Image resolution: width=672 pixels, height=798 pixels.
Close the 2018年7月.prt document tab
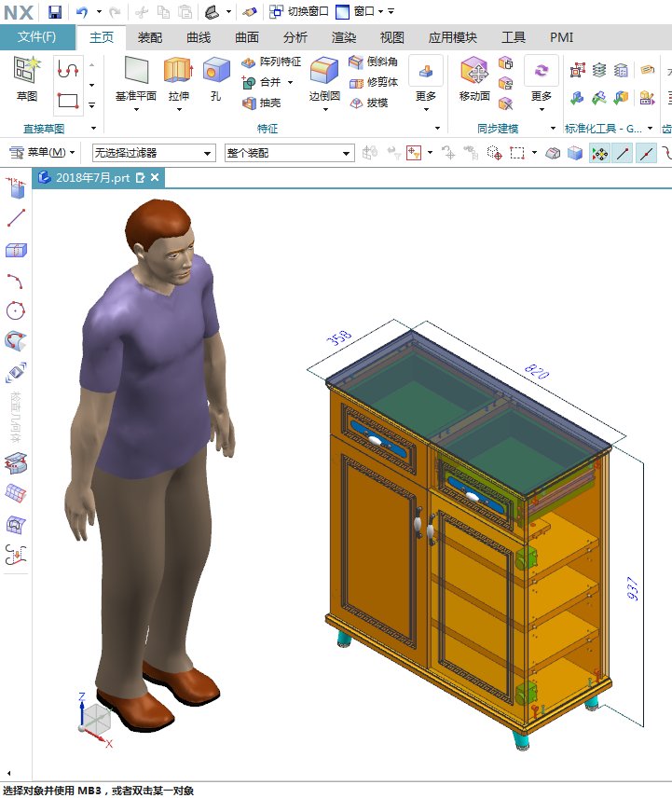(x=155, y=177)
